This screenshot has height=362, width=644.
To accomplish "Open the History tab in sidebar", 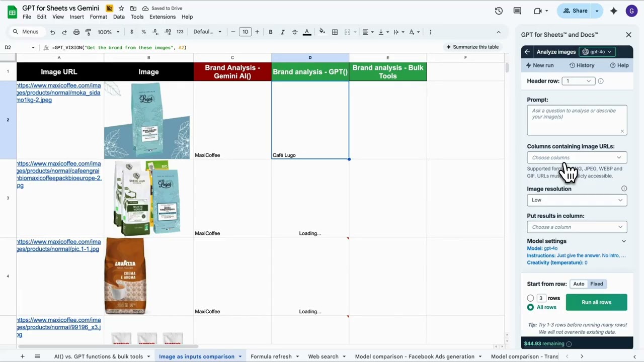I will tap(582, 65).
